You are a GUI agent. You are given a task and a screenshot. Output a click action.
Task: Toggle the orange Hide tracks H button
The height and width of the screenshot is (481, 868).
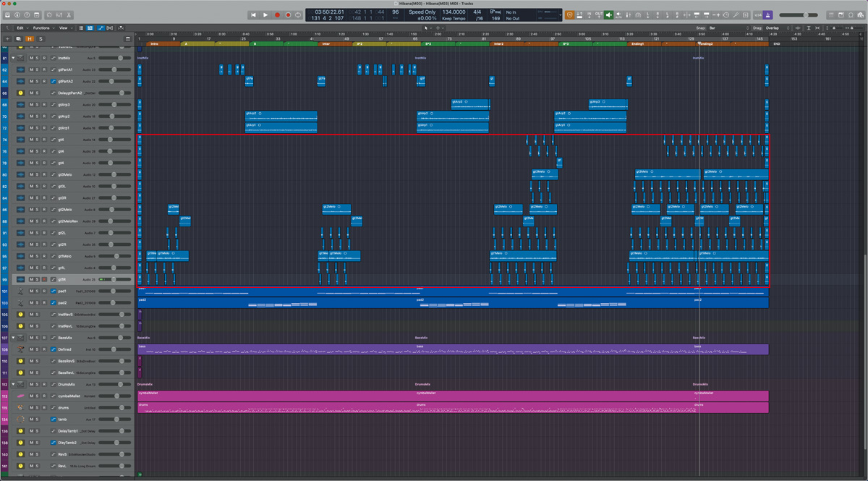30,38
